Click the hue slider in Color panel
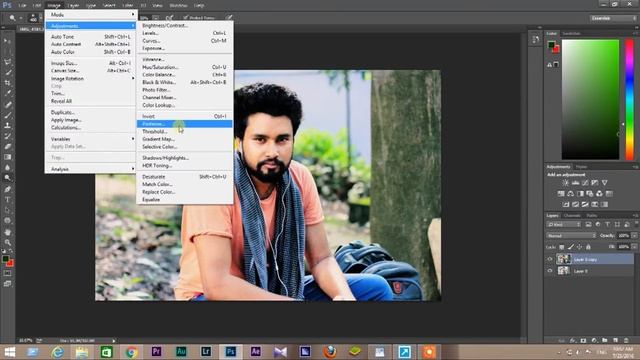This screenshot has height=360, width=640. tap(629, 100)
